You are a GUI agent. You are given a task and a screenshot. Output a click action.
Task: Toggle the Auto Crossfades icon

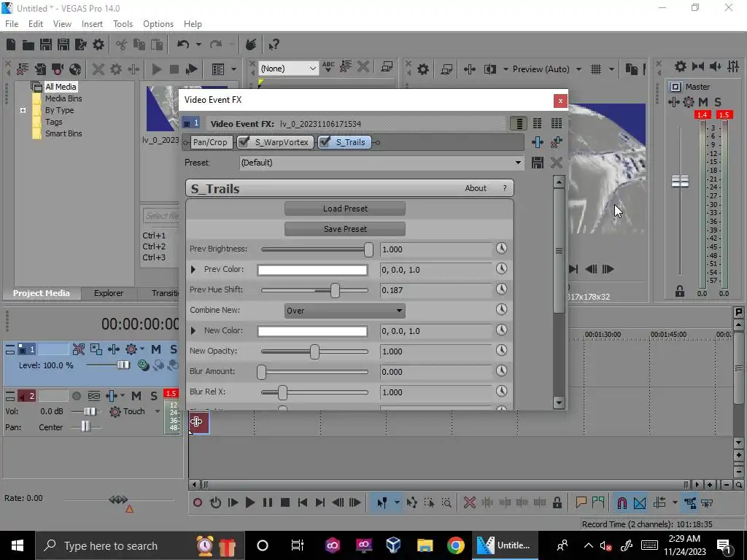tap(640, 502)
